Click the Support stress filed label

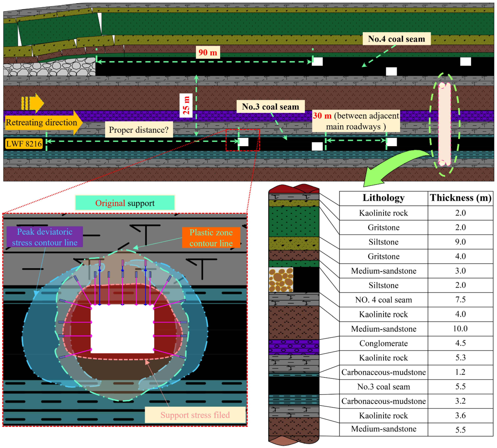[x=195, y=415]
